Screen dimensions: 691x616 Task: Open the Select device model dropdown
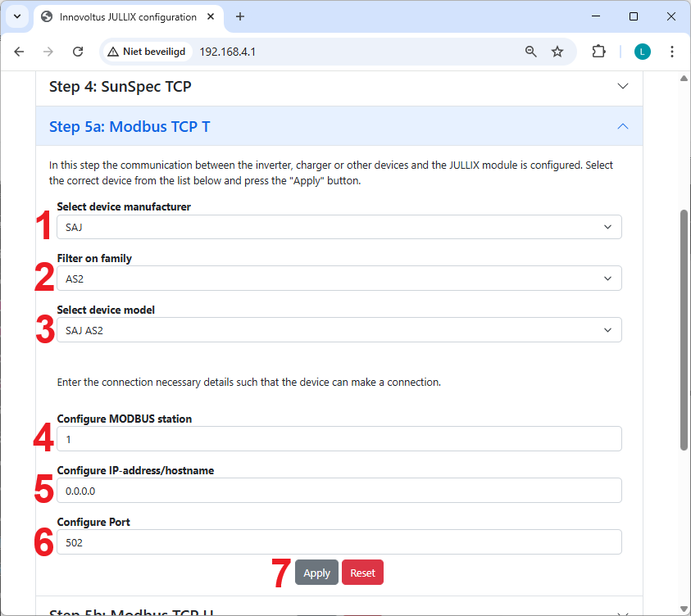coord(339,330)
